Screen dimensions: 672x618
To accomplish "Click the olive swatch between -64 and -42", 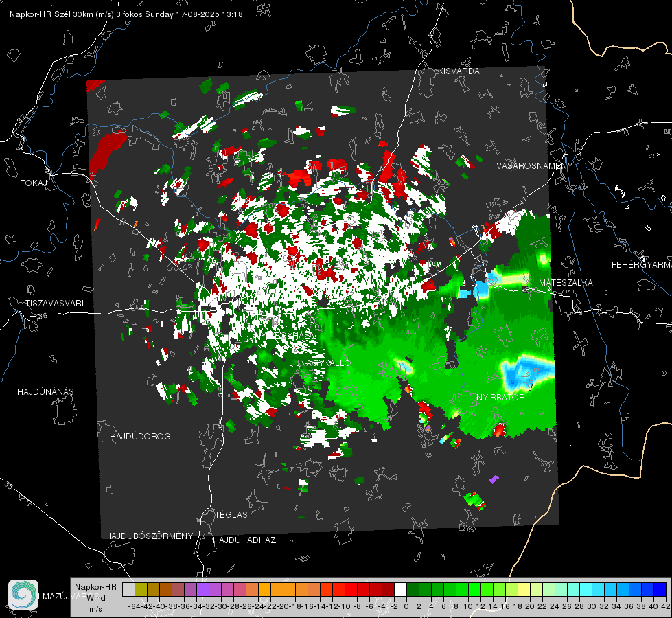I will point(141,589).
